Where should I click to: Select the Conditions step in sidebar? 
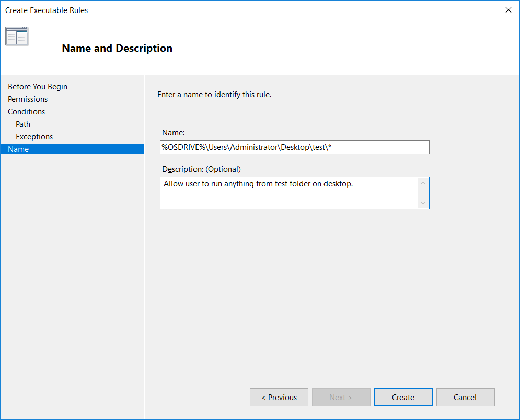tap(27, 112)
